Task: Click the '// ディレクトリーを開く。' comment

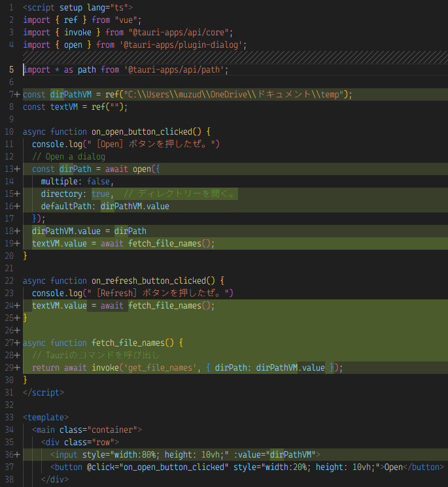Action: (x=180, y=193)
